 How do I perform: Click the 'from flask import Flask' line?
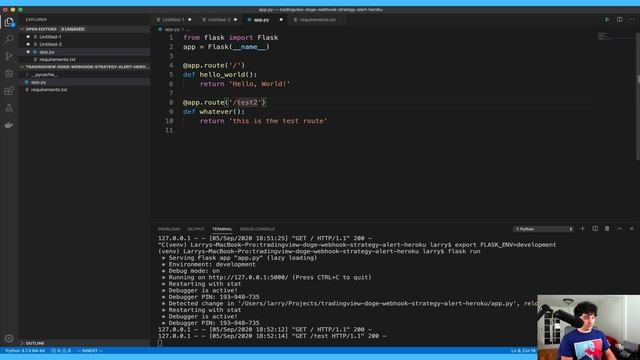click(231, 38)
